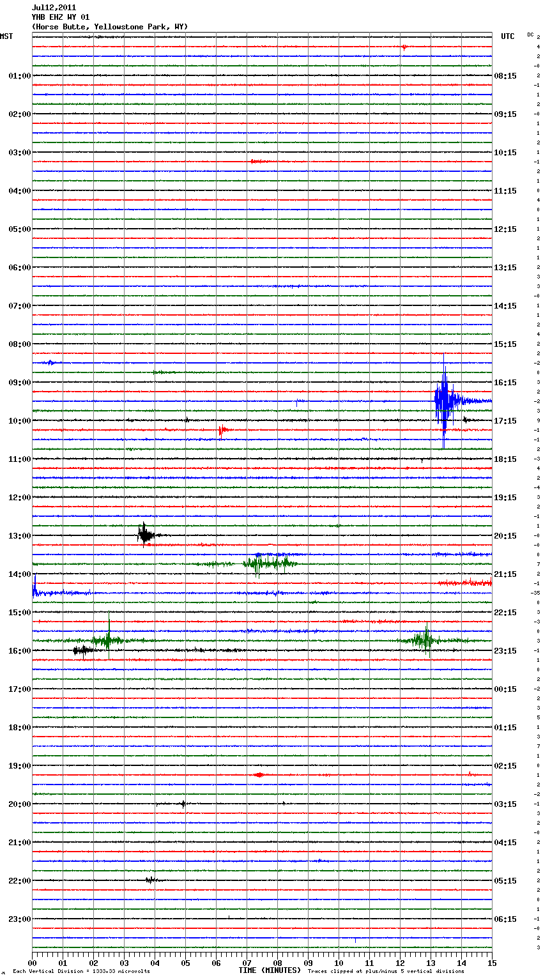Click the '-35' DC offset value

pos(535,593)
